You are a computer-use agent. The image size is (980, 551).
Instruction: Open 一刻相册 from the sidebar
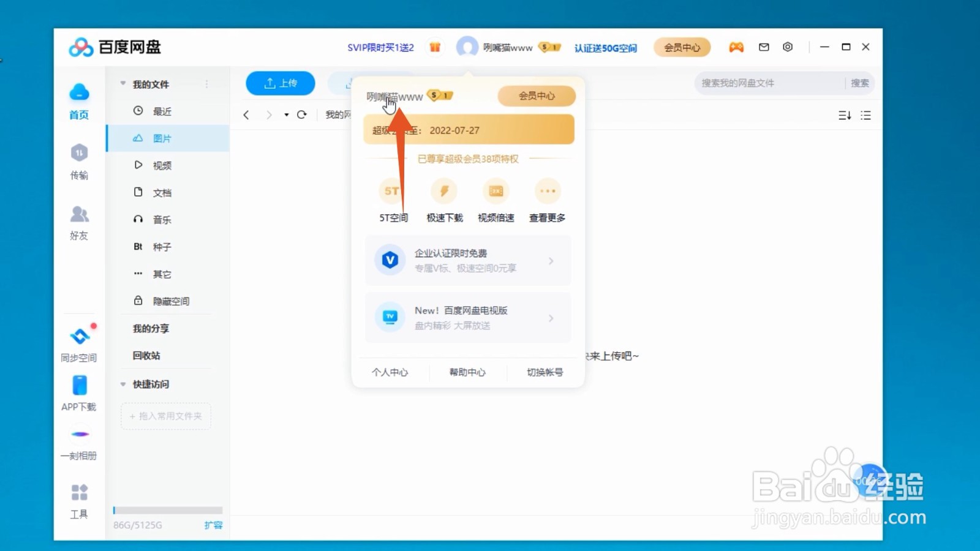pyautogui.click(x=78, y=442)
